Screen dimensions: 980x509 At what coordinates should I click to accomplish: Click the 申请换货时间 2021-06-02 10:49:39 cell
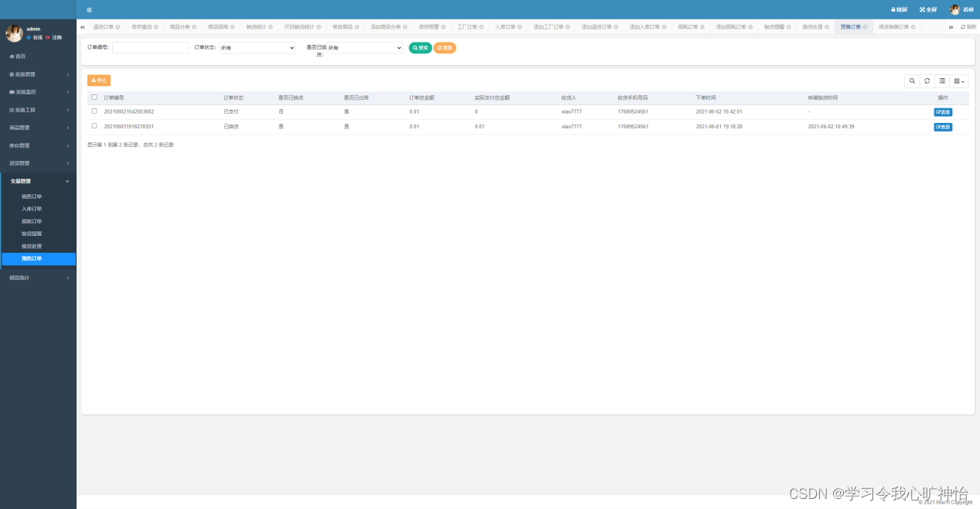831,127
